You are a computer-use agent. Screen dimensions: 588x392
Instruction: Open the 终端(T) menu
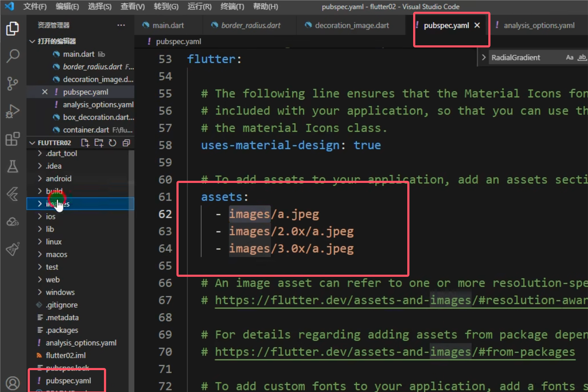tap(232, 7)
